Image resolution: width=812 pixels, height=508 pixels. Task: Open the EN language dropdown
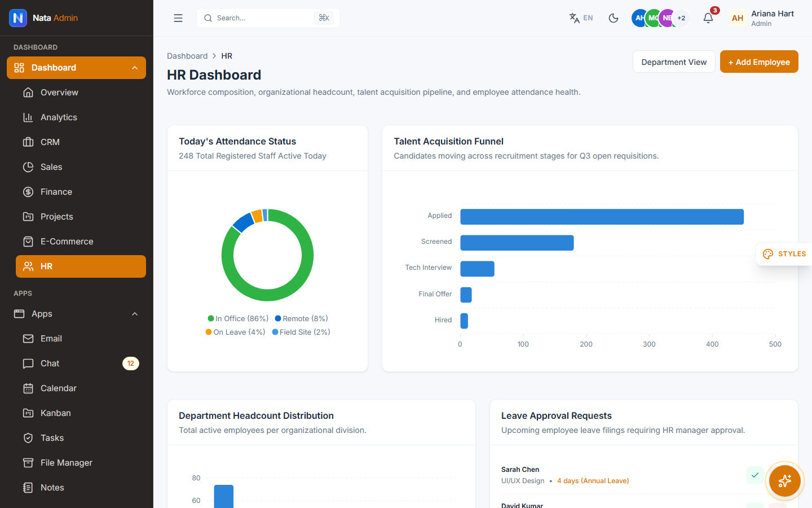[581, 18]
